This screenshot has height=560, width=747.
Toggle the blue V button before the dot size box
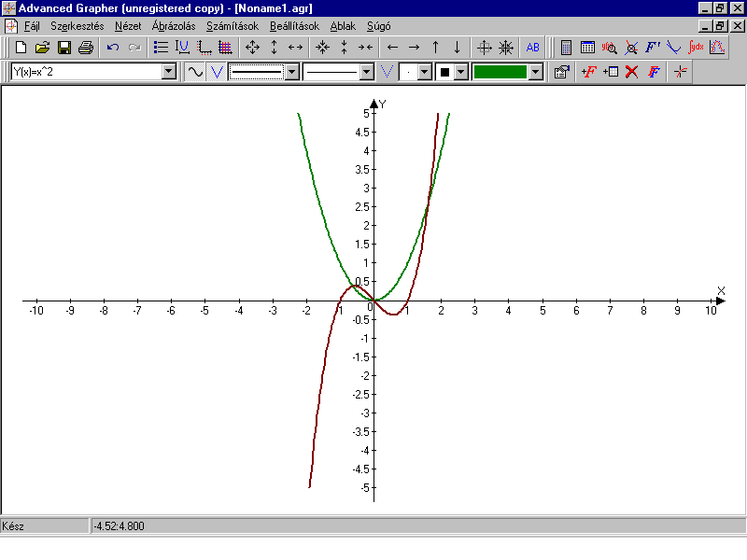387,72
